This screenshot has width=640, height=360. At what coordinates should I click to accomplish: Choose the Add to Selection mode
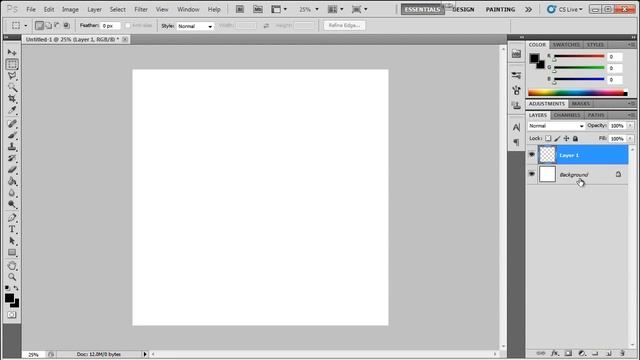coord(48,25)
